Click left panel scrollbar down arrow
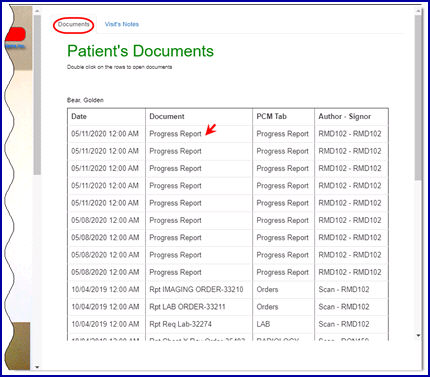Image resolution: width=430 pixels, height=377 pixels. point(37,367)
